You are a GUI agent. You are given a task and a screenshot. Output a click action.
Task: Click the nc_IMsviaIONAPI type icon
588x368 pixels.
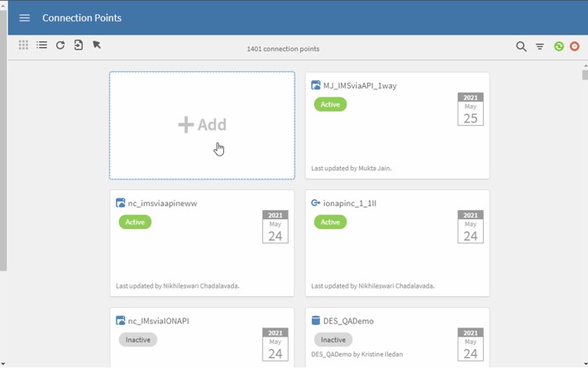[x=121, y=321]
